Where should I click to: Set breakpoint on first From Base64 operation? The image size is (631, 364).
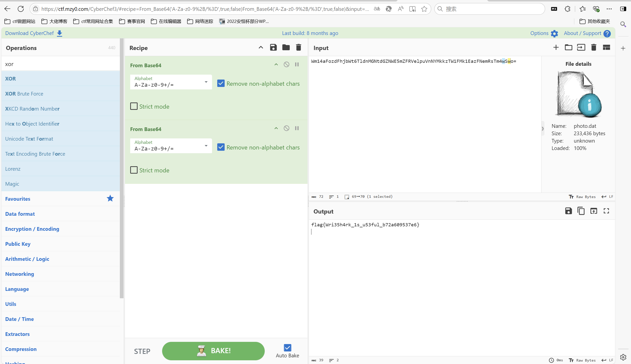click(x=297, y=65)
